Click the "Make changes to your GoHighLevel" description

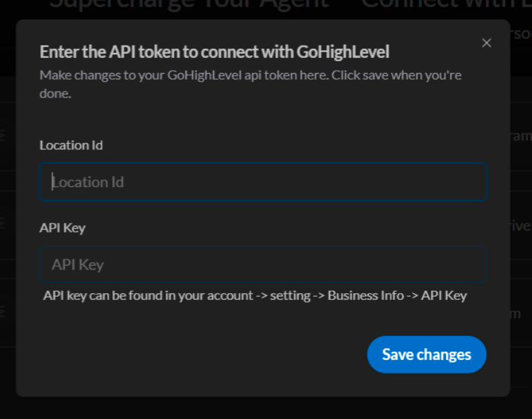tap(183, 75)
